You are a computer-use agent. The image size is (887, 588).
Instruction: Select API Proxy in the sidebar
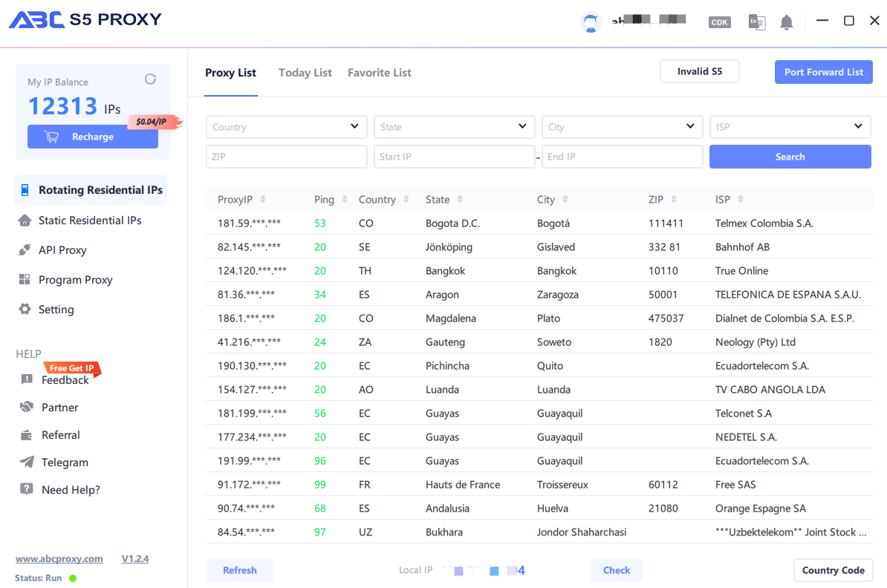(x=62, y=250)
